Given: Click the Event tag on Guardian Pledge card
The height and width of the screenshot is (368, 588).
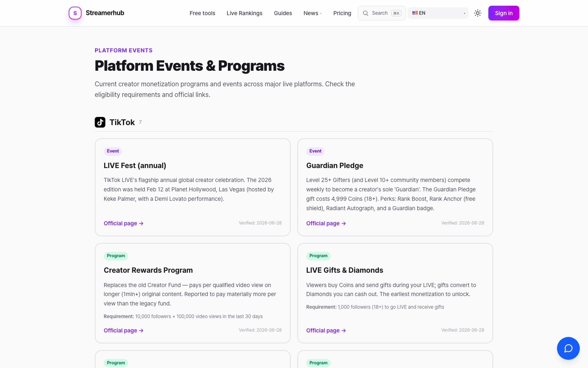Looking at the screenshot, I should 315,151.
